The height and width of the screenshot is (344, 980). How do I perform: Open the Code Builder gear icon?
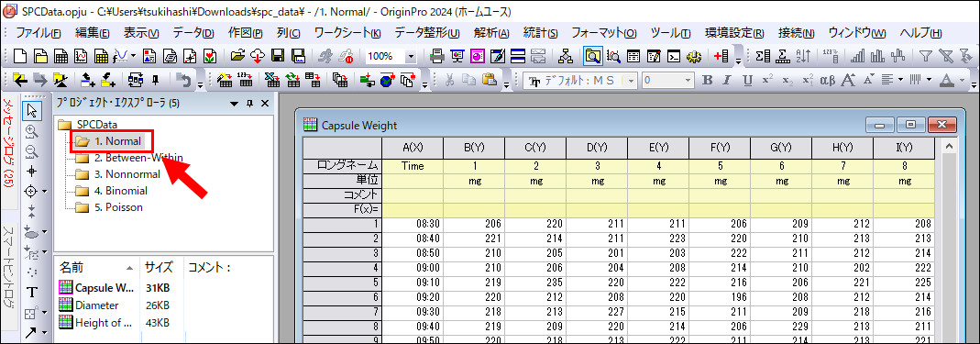pos(694,56)
